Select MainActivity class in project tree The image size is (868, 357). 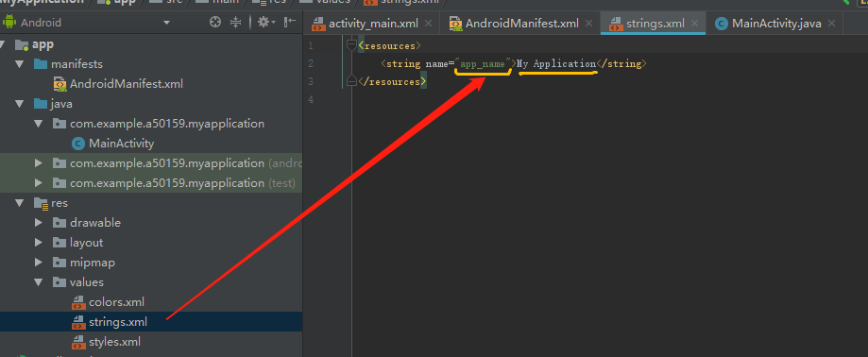pyautogui.click(x=151, y=144)
